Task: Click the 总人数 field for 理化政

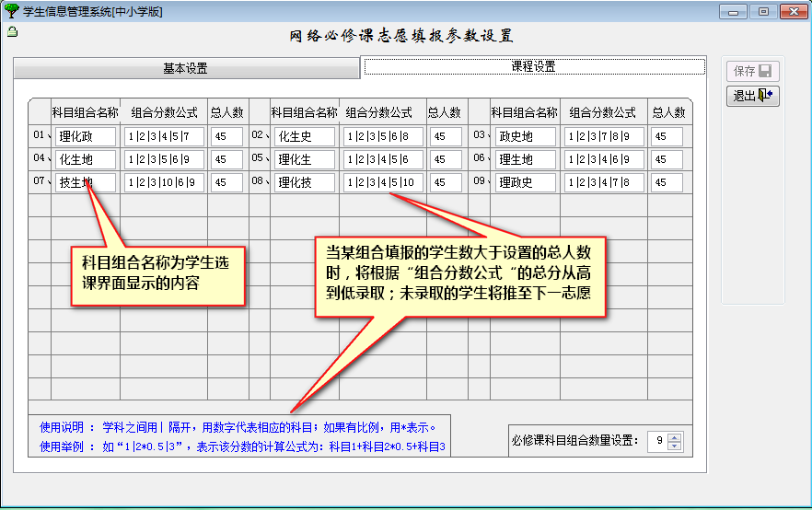Action: [226, 136]
